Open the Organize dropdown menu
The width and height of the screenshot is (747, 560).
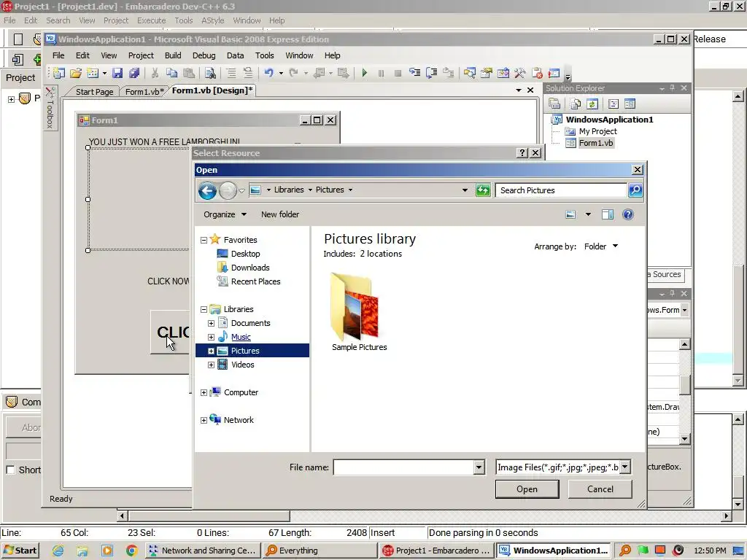[225, 214]
